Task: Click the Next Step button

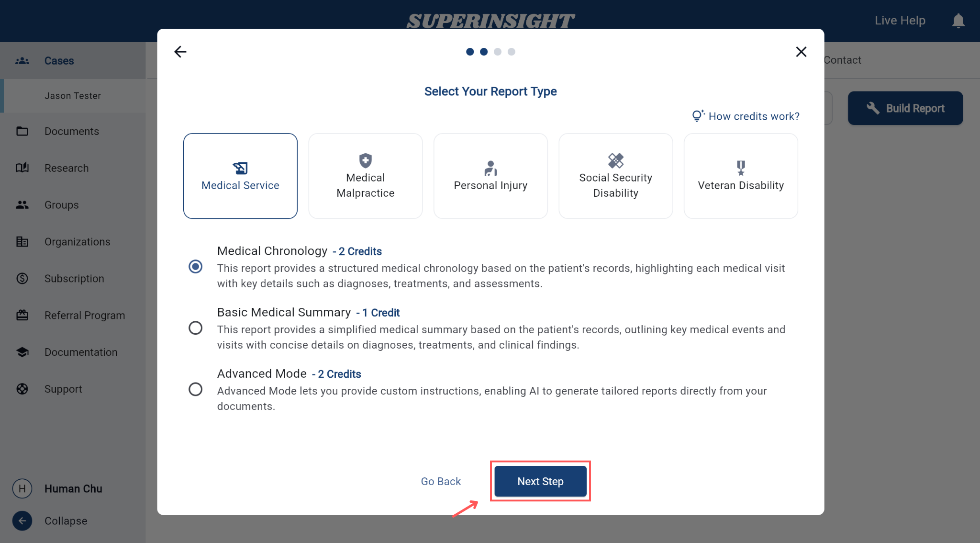Action: (540, 481)
